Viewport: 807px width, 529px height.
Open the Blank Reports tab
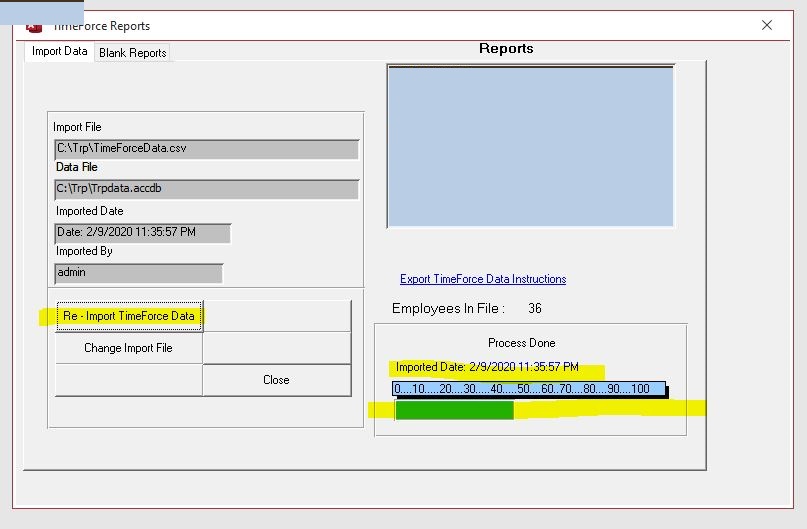[x=132, y=53]
